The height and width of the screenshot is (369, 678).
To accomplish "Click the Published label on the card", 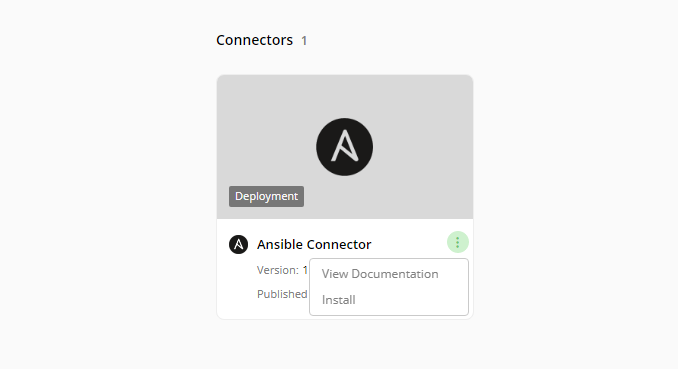I will 282,294.
